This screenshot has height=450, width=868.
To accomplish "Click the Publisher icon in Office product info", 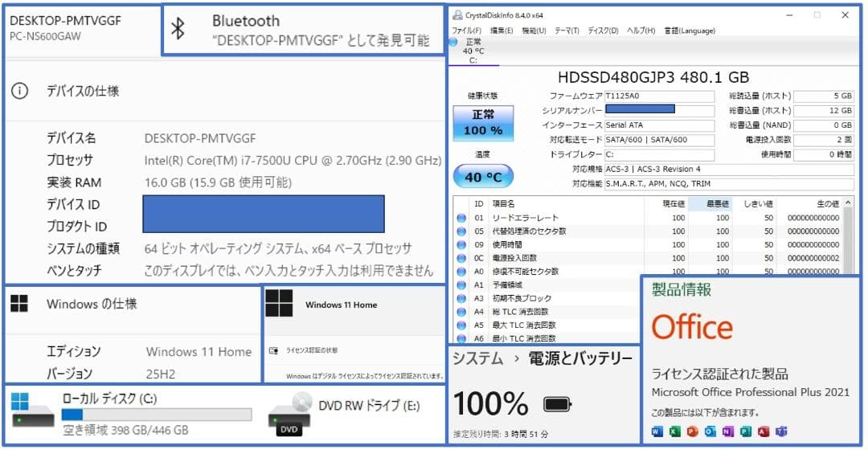I will 746,432.
